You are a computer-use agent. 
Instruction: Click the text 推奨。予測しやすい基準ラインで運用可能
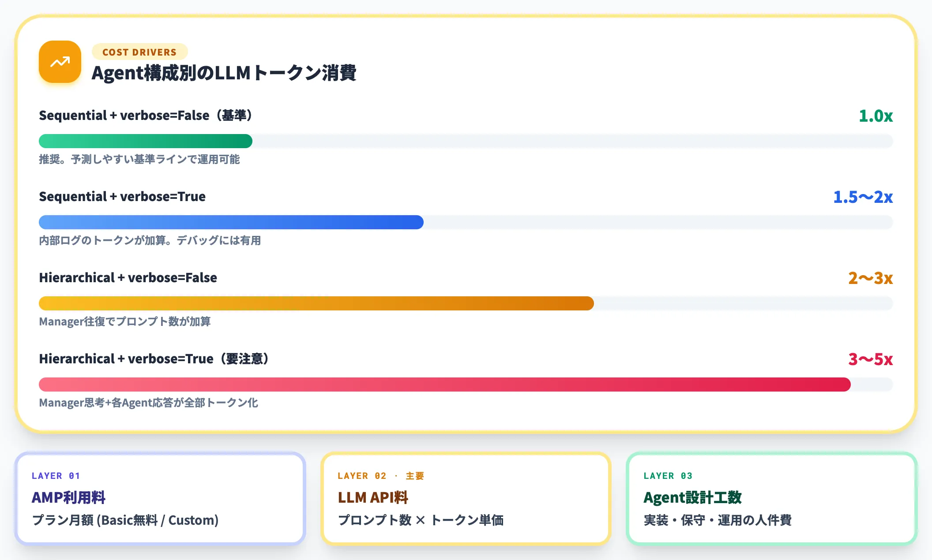(139, 159)
